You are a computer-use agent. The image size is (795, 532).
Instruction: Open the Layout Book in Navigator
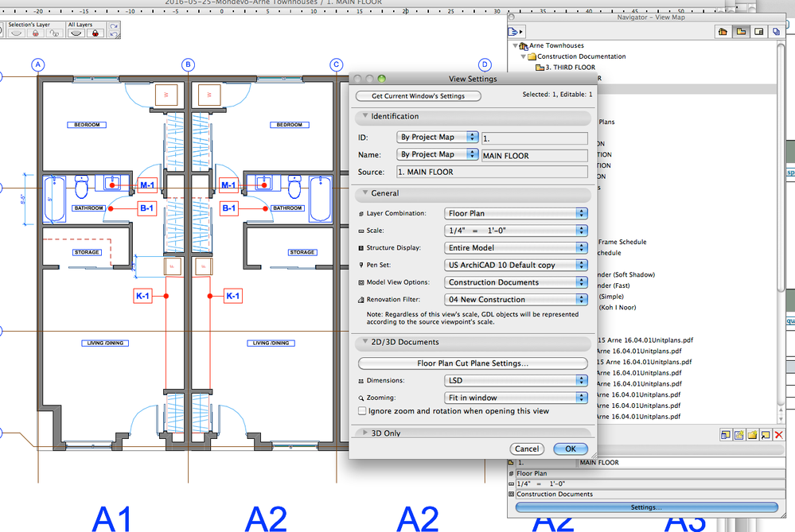click(758, 31)
